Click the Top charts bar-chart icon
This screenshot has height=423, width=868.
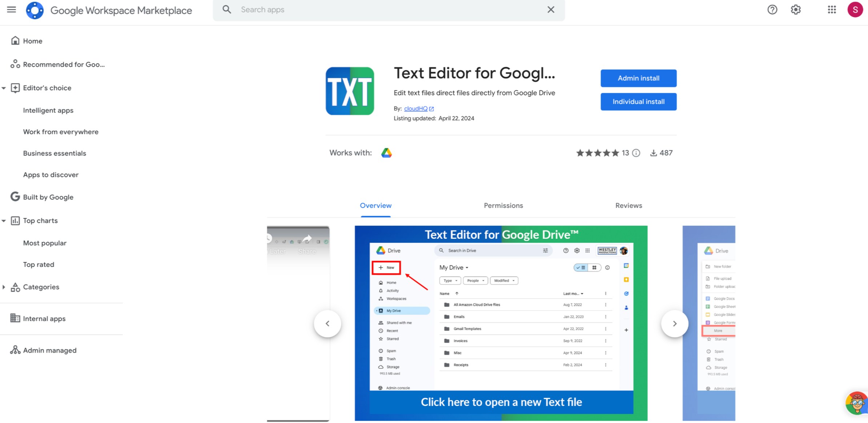pos(15,221)
